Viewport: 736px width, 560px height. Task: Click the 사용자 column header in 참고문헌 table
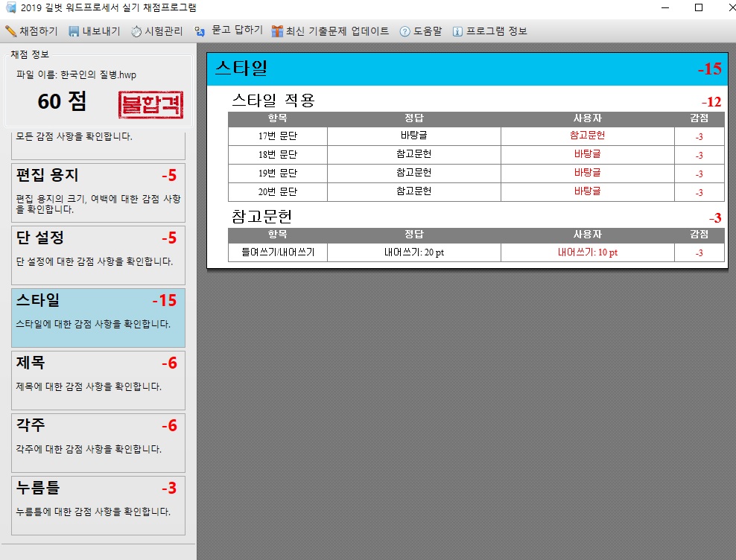tap(587, 235)
